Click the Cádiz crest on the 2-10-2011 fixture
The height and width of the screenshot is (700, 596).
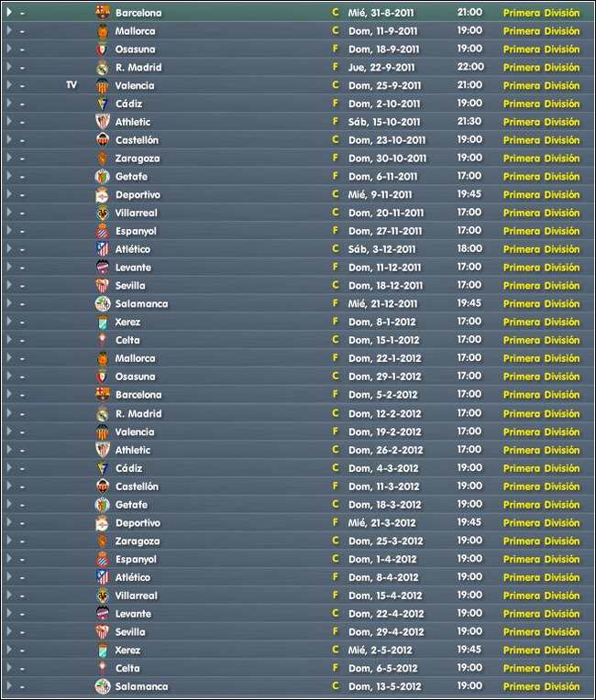pyautogui.click(x=103, y=104)
